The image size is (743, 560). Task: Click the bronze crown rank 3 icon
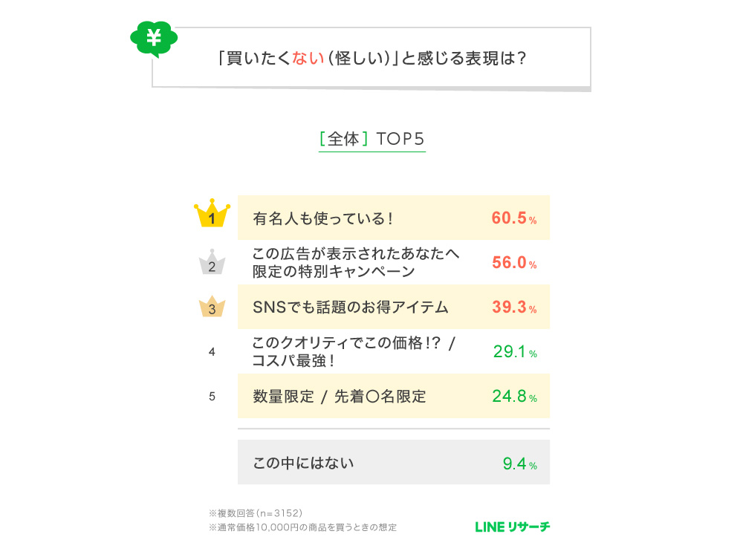pyautogui.click(x=212, y=307)
